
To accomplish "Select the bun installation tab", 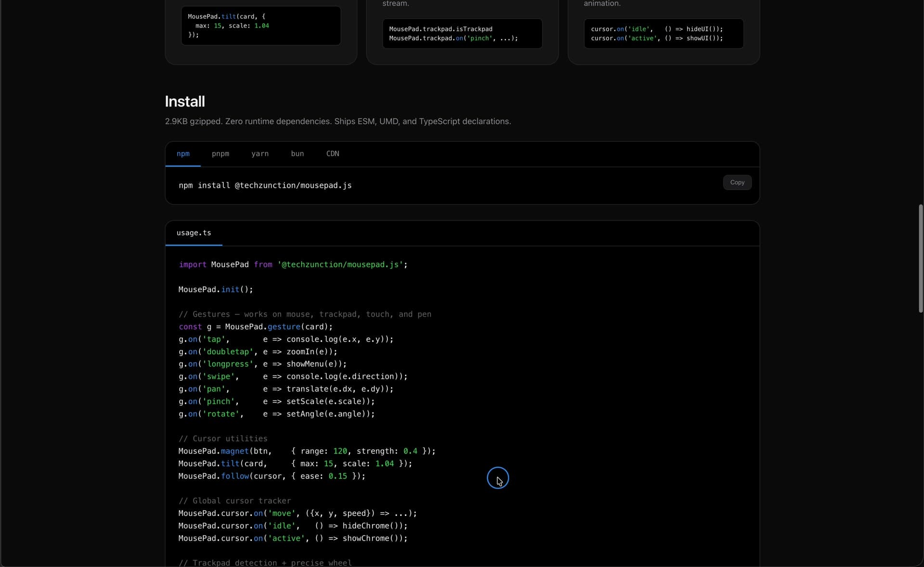I will 297,154.
